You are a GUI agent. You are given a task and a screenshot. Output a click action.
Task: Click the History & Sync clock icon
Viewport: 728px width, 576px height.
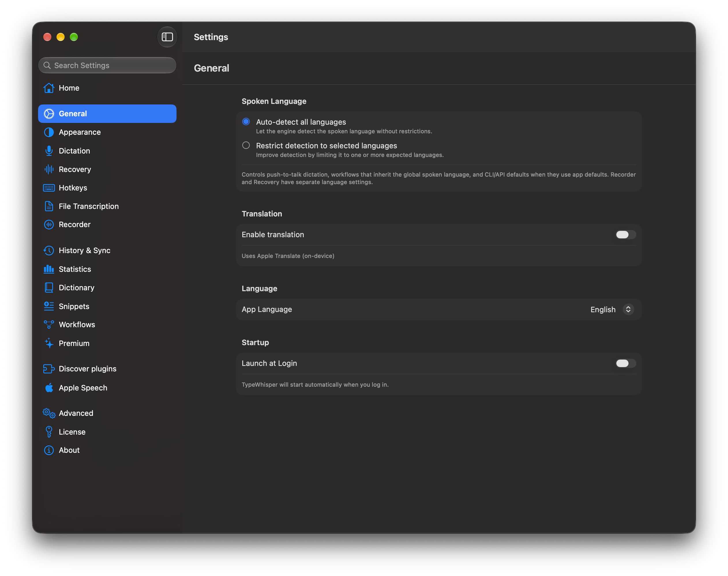49,250
